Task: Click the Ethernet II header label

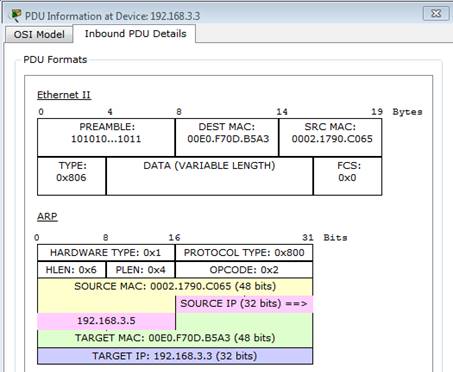Action: [64, 95]
